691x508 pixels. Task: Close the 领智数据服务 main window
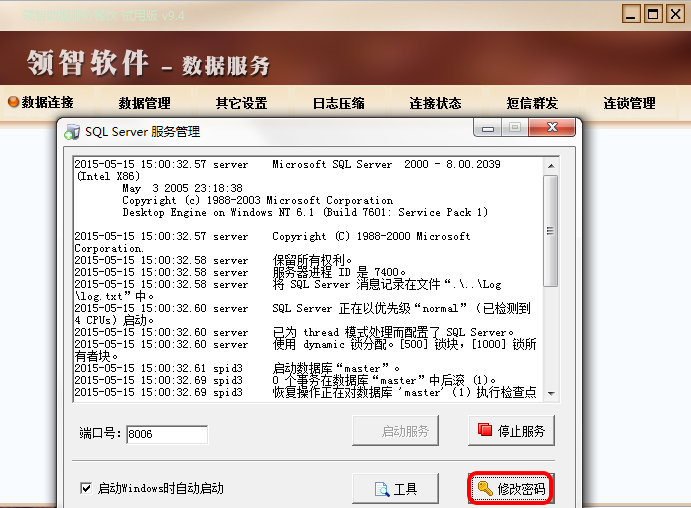pyautogui.click(x=675, y=14)
